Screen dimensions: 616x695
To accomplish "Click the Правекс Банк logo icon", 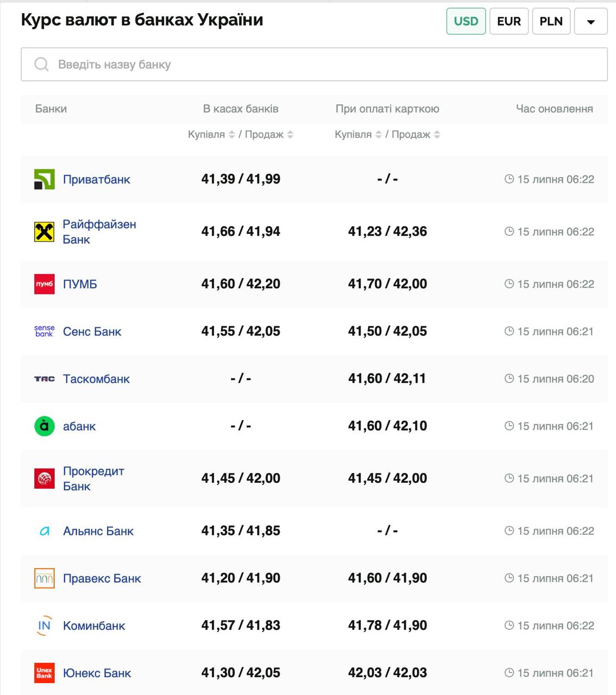I will tap(44, 578).
